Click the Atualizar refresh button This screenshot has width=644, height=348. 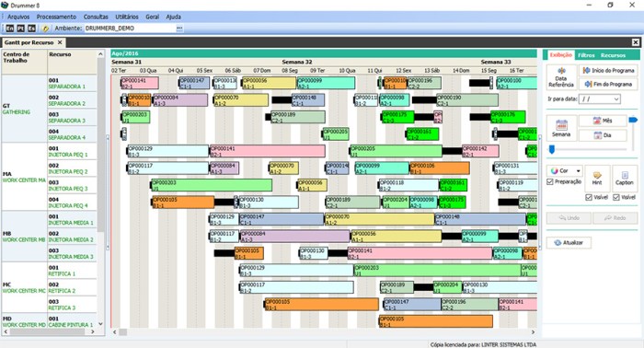coord(569,243)
